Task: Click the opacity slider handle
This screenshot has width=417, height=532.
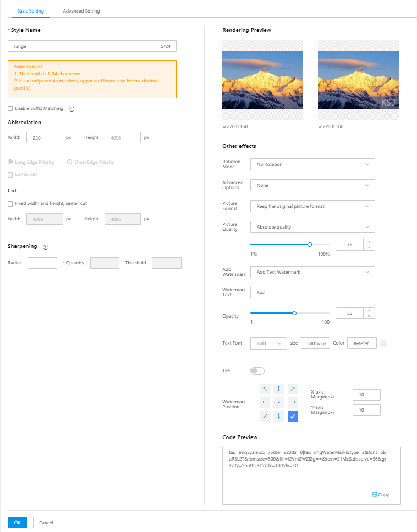Action: coord(294,313)
